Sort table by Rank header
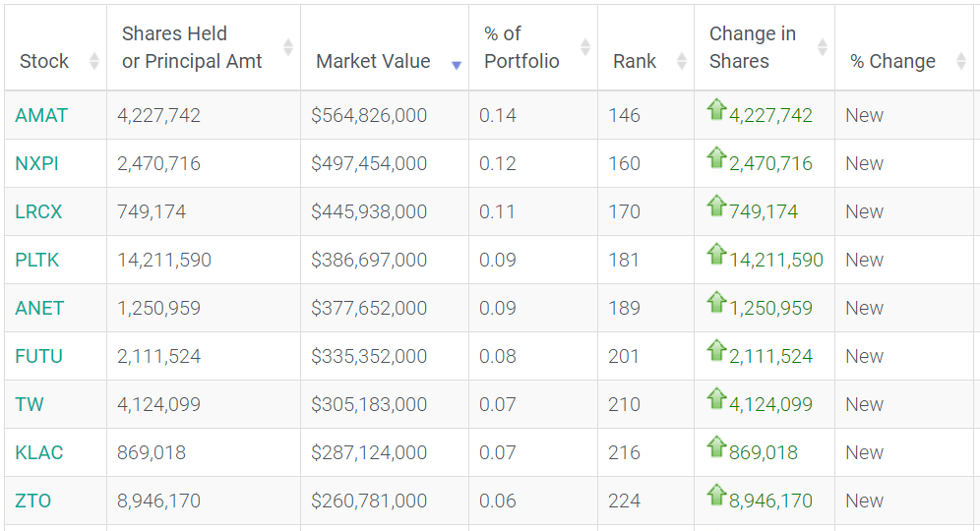Image resolution: width=980 pixels, height=531 pixels. (635, 61)
